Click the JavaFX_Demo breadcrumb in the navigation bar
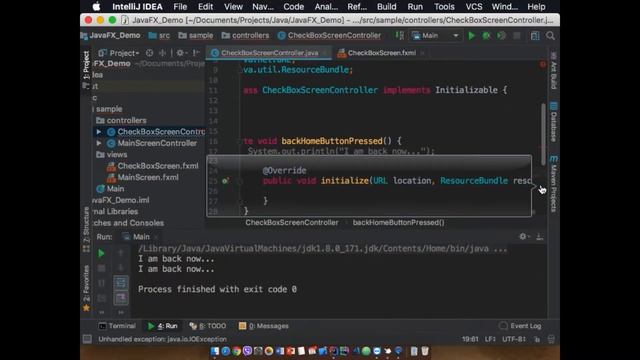The image size is (640, 360). point(111,36)
